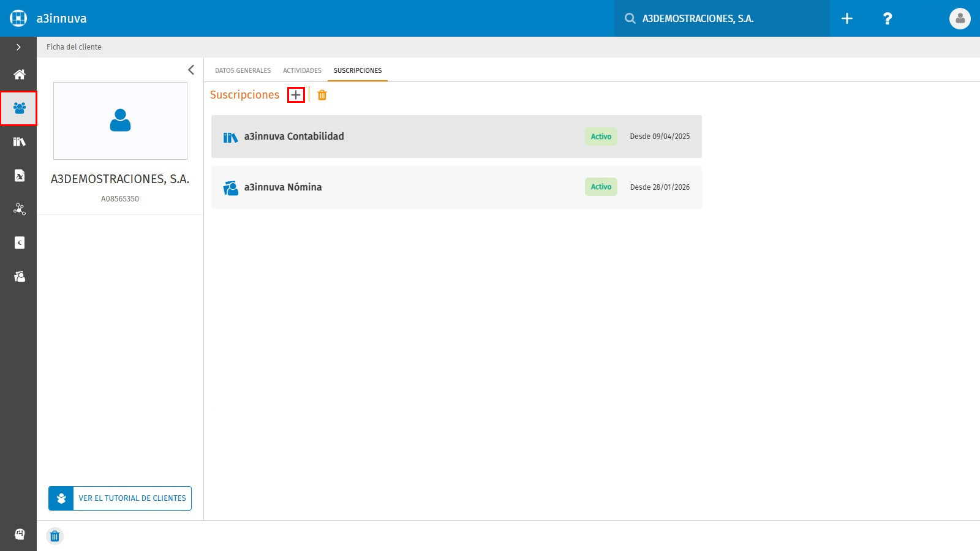Select the Suscripciones tab
The height and width of the screenshot is (551, 980).
(x=358, y=70)
